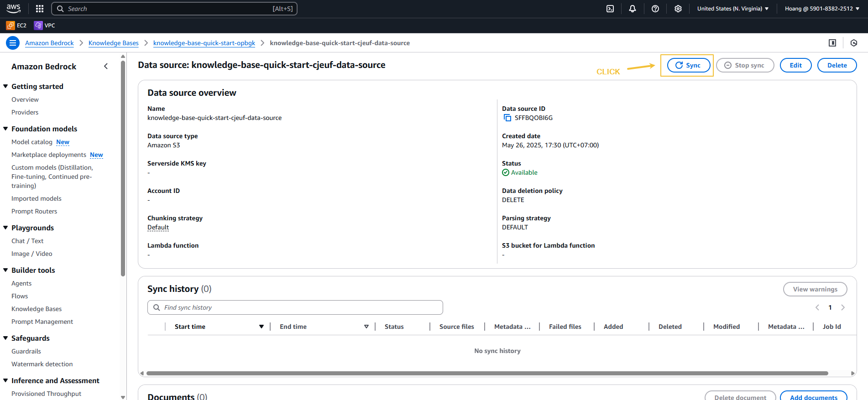Delete the data source
The image size is (868, 400).
coord(837,65)
